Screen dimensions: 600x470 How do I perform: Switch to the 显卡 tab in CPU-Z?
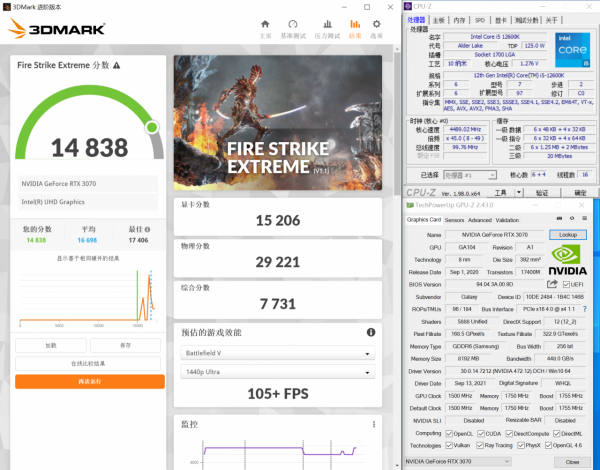coord(501,20)
